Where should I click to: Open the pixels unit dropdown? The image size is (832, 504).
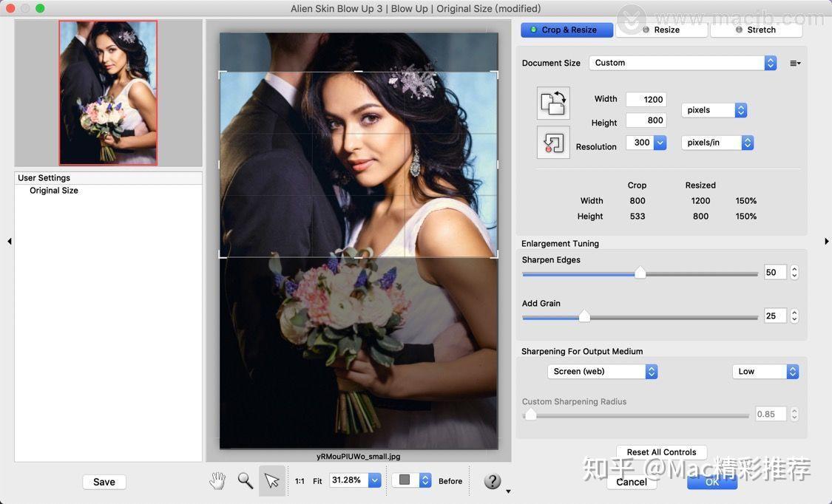coord(714,109)
